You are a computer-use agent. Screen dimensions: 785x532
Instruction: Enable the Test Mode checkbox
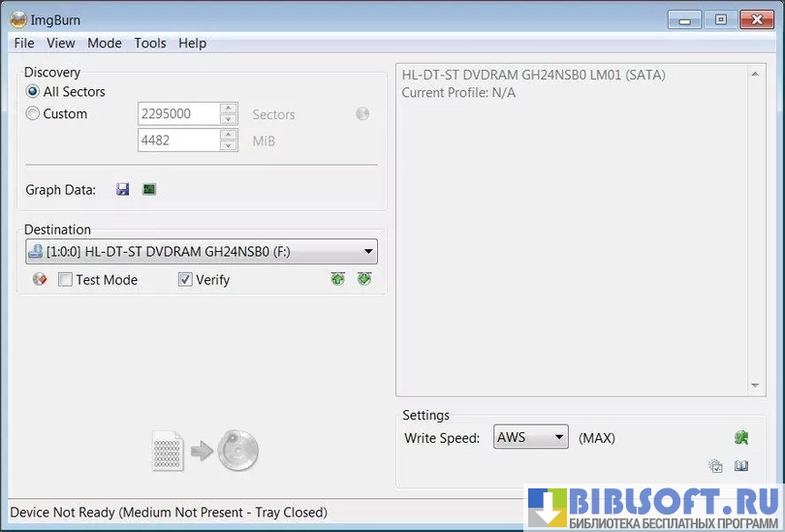[66, 280]
